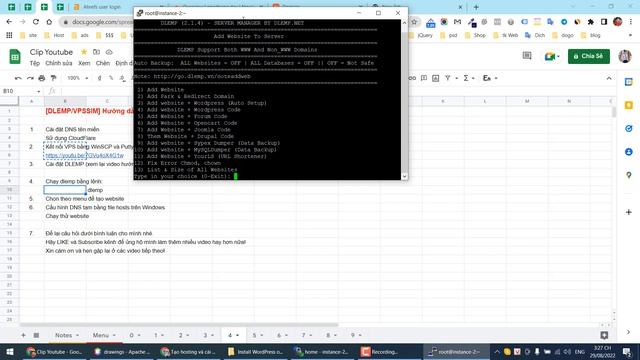Open input tools dropdown arrow
The width and height of the screenshot is (640, 360).
496,78
